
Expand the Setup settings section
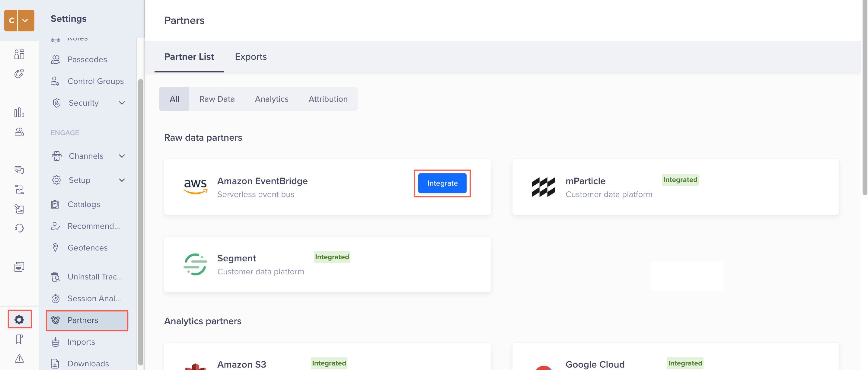[x=122, y=180]
